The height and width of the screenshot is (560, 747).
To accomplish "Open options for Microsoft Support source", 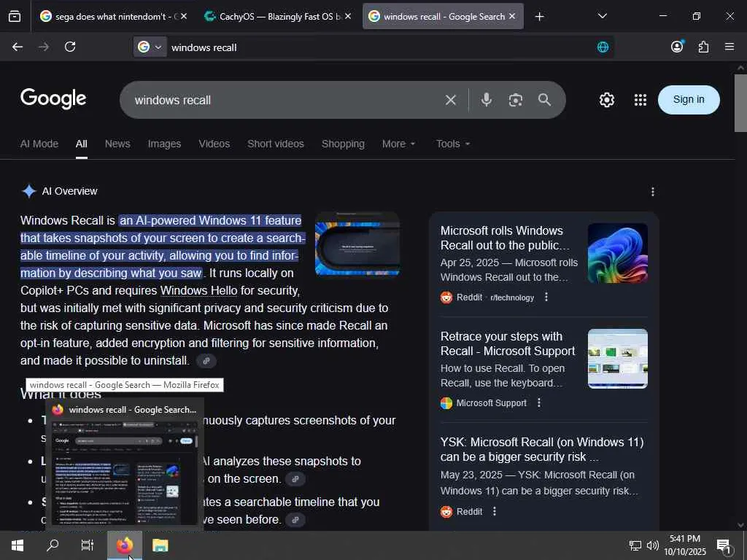I will [x=539, y=402].
